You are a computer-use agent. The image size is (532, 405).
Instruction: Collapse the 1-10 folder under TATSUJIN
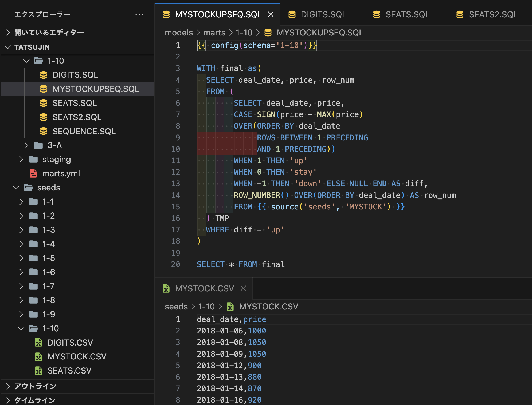click(x=26, y=61)
